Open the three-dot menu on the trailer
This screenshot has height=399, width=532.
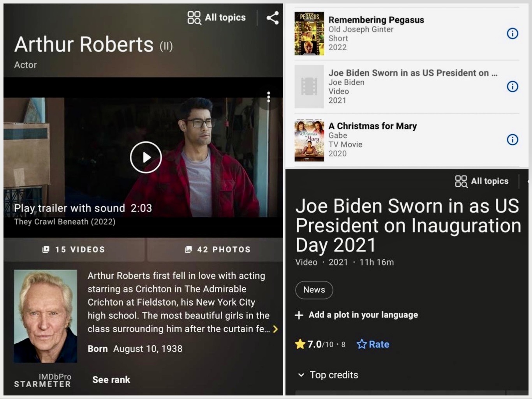tap(268, 97)
